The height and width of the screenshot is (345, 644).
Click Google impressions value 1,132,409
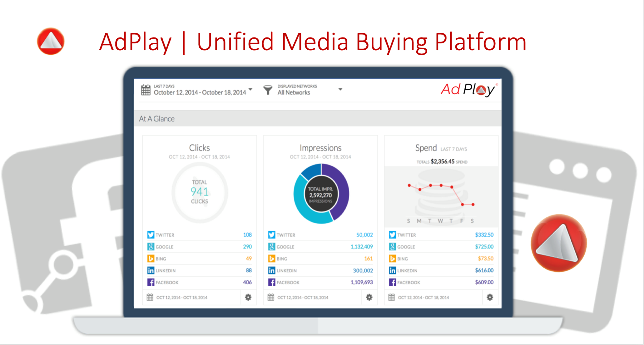click(362, 247)
